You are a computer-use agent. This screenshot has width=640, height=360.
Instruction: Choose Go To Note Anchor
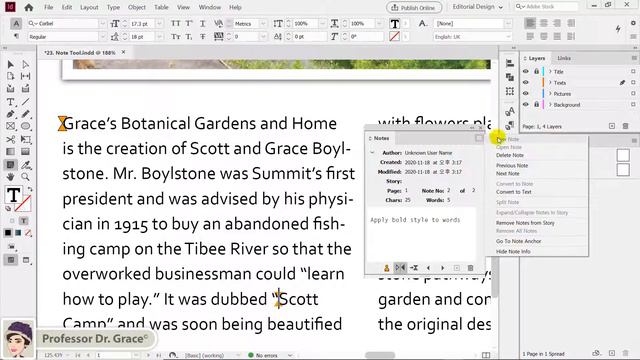click(x=519, y=241)
